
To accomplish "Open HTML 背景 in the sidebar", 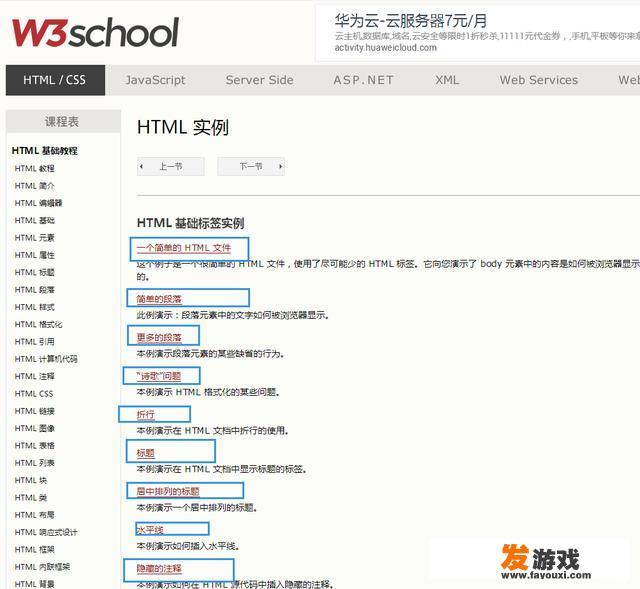I will [35, 584].
